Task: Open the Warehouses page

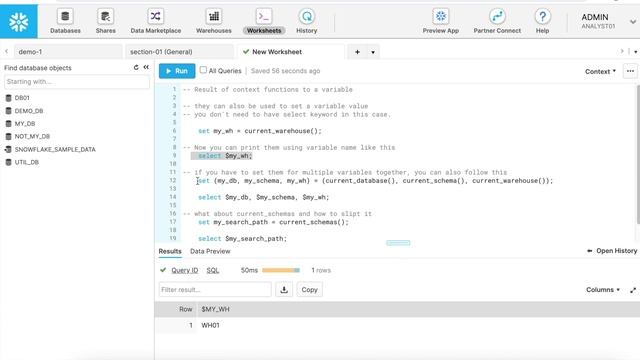Action: click(x=213, y=21)
